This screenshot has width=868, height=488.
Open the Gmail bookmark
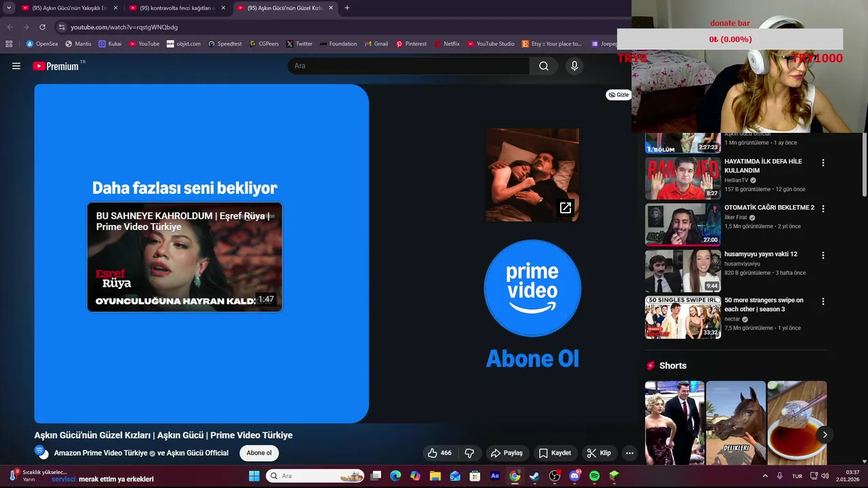[x=376, y=43]
